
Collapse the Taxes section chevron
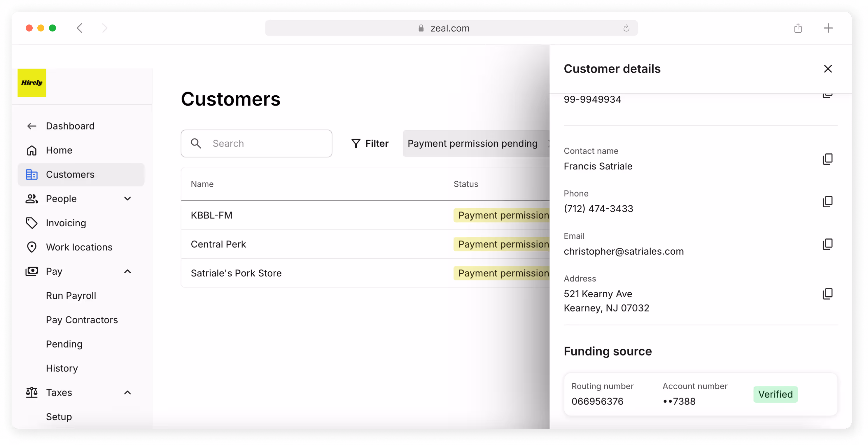tap(127, 393)
